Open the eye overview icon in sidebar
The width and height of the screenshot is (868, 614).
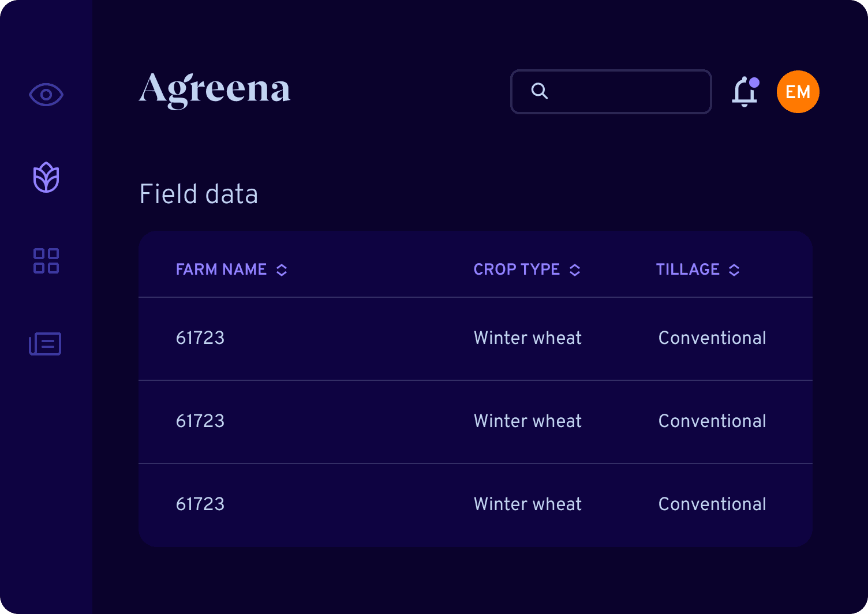(x=46, y=95)
